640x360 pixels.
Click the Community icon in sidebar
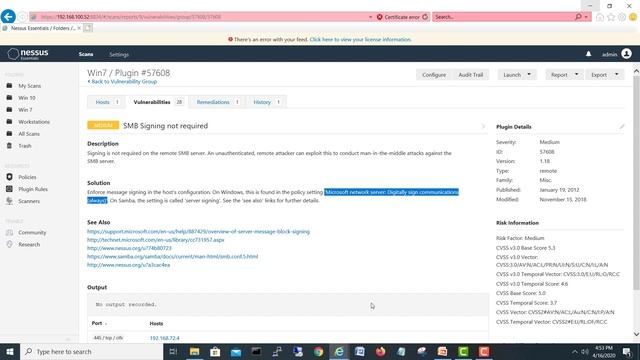click(x=9, y=232)
